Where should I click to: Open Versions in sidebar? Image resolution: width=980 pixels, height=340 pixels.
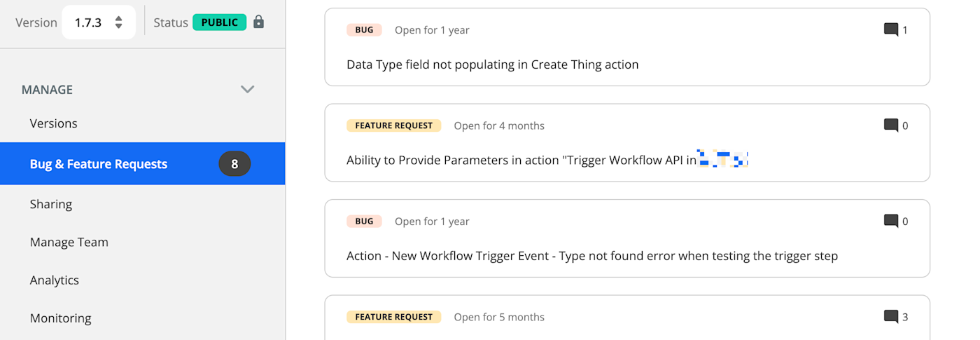[53, 123]
